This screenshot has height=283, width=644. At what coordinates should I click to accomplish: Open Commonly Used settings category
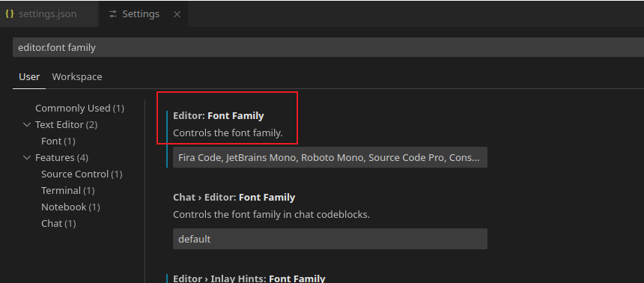coord(79,108)
